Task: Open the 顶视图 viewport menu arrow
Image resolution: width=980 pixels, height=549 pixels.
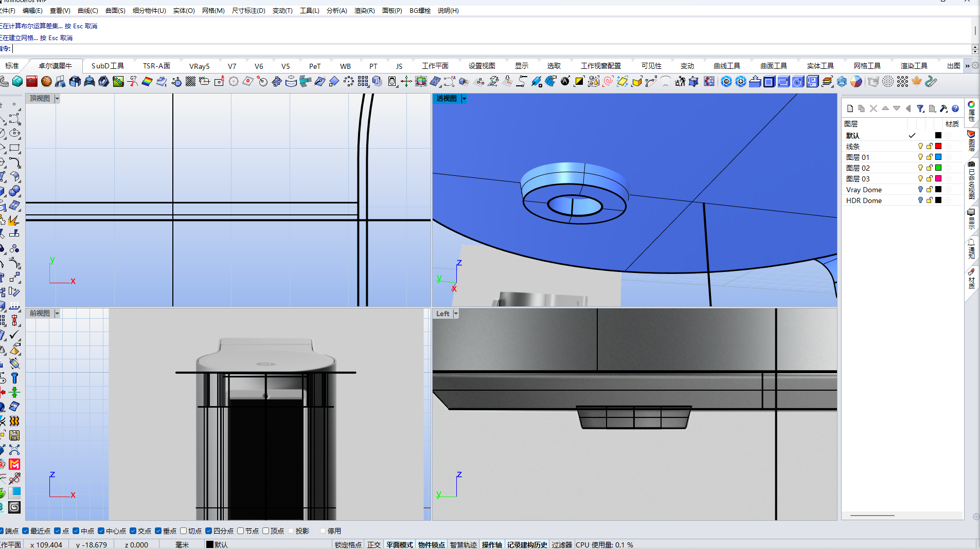Action: click(57, 99)
